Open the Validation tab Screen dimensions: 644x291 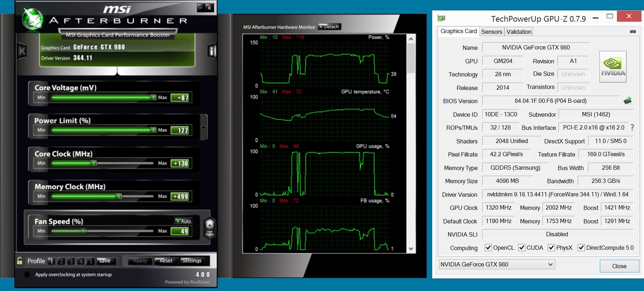point(519,32)
